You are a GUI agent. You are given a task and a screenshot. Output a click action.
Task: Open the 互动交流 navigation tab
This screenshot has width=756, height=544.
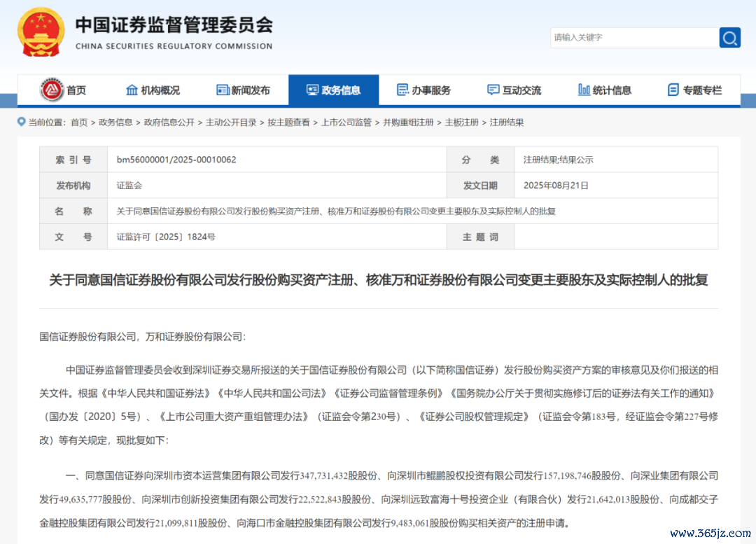click(514, 90)
